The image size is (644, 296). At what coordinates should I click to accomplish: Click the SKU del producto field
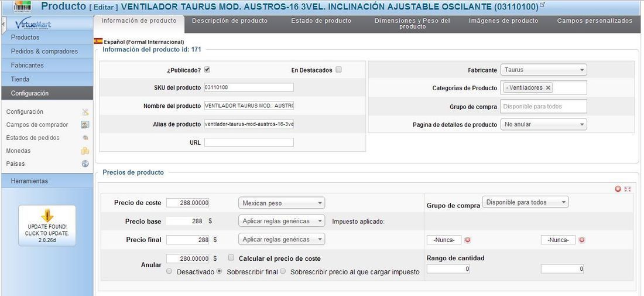point(249,87)
